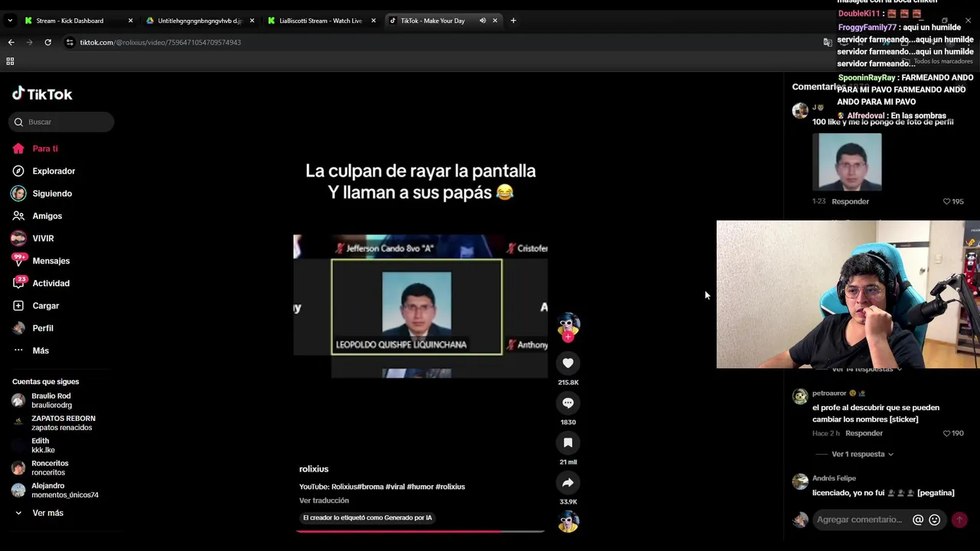Open a new browser tab

click(513, 21)
